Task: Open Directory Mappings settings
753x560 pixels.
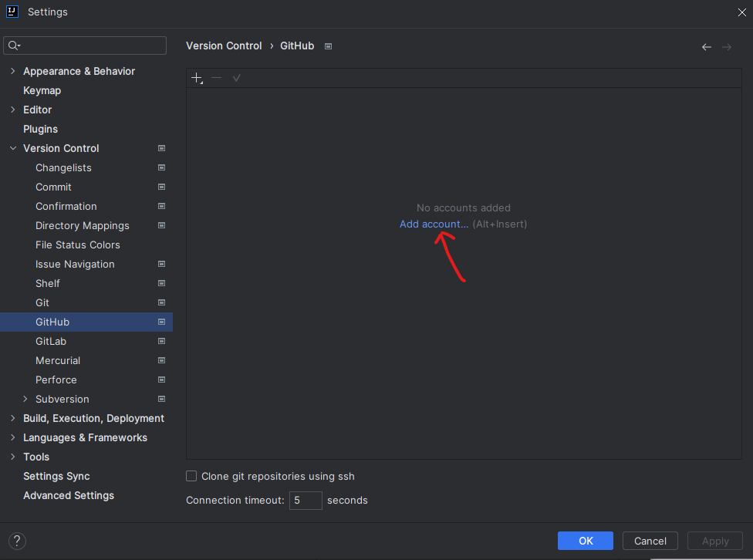Action: (82, 225)
